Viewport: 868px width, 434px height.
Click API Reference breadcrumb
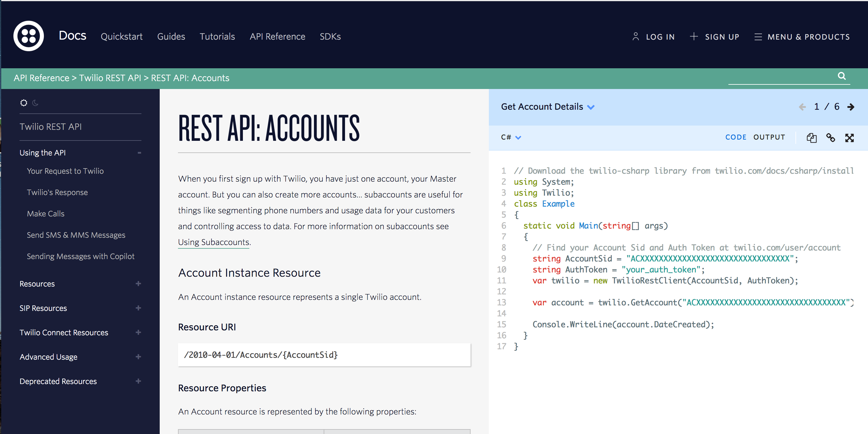pyautogui.click(x=41, y=78)
